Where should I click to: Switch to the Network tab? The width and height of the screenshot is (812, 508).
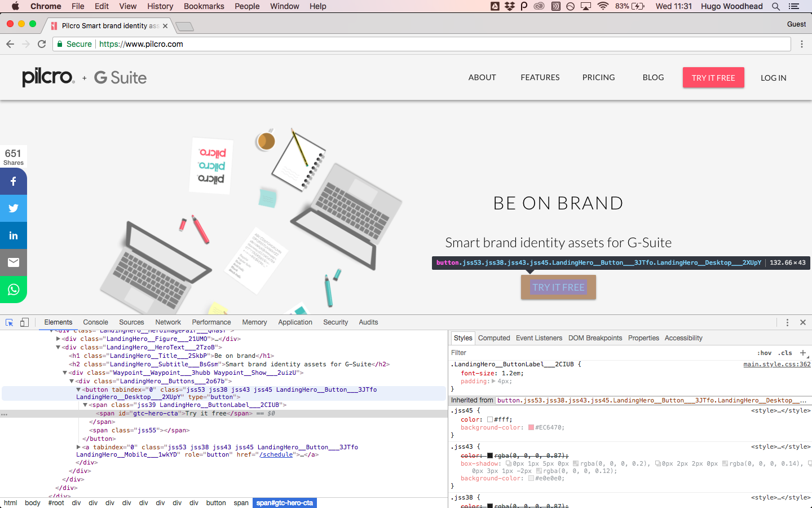pos(168,322)
